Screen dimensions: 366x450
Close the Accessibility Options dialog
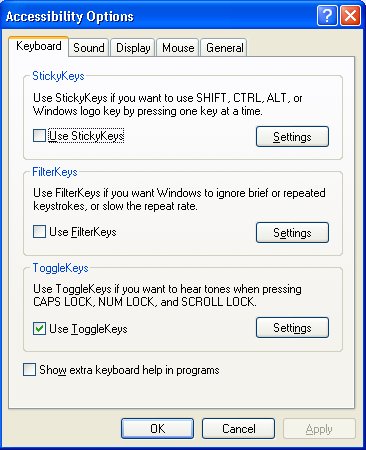pos(350,15)
